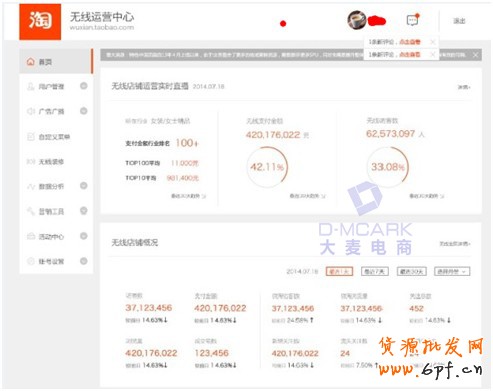
Task: Expand the 账号设置 sidebar arrow
Action: (x=84, y=261)
